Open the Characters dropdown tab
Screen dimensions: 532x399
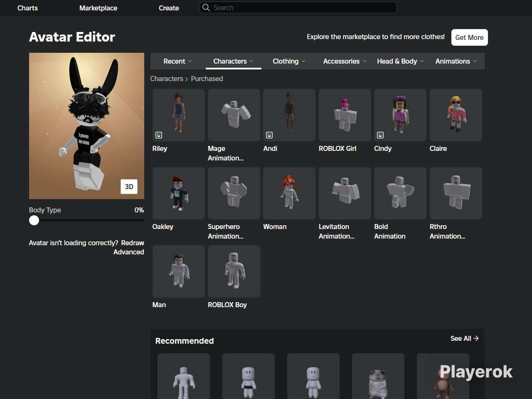234,61
